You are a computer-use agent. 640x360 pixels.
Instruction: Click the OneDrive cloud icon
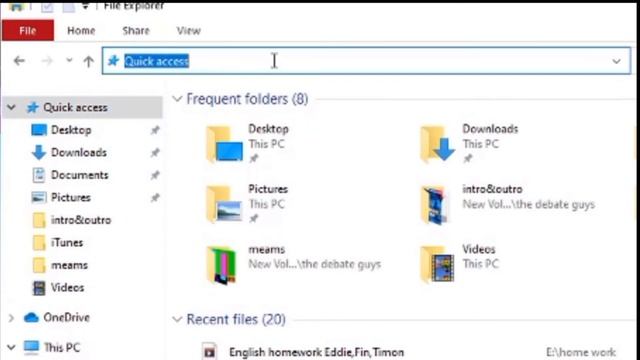pyautogui.click(x=31, y=318)
